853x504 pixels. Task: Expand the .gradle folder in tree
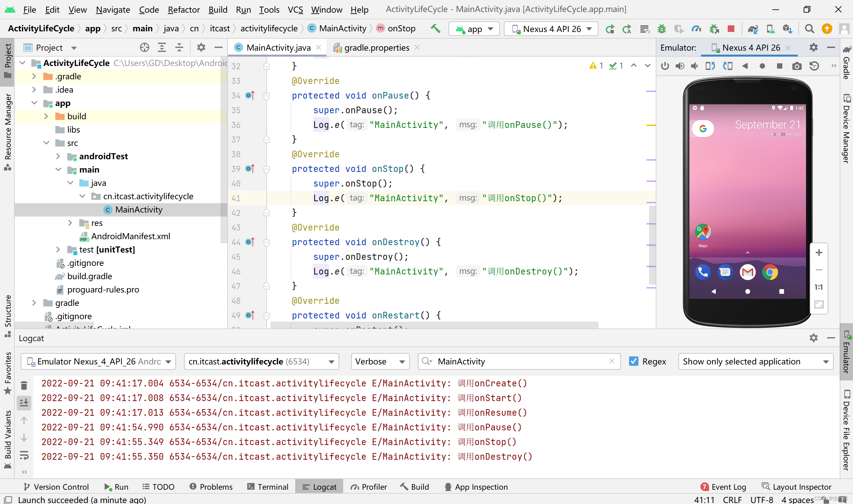[x=34, y=76]
